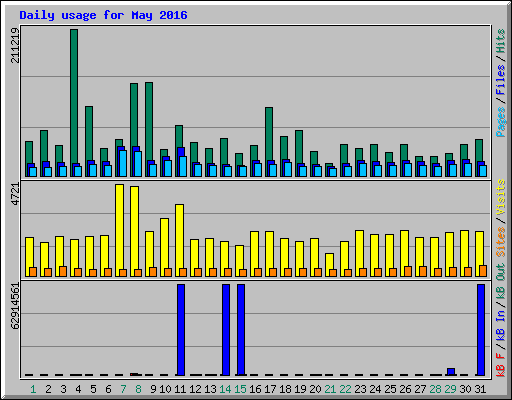Click the kB F legend label
Viewport: 512px width, 400px height.
click(x=500, y=365)
